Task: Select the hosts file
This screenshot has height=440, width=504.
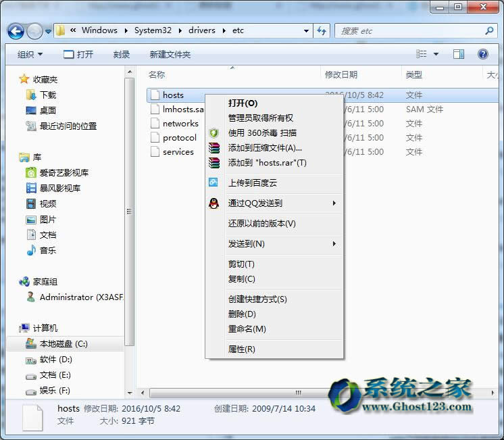Action: (173, 95)
